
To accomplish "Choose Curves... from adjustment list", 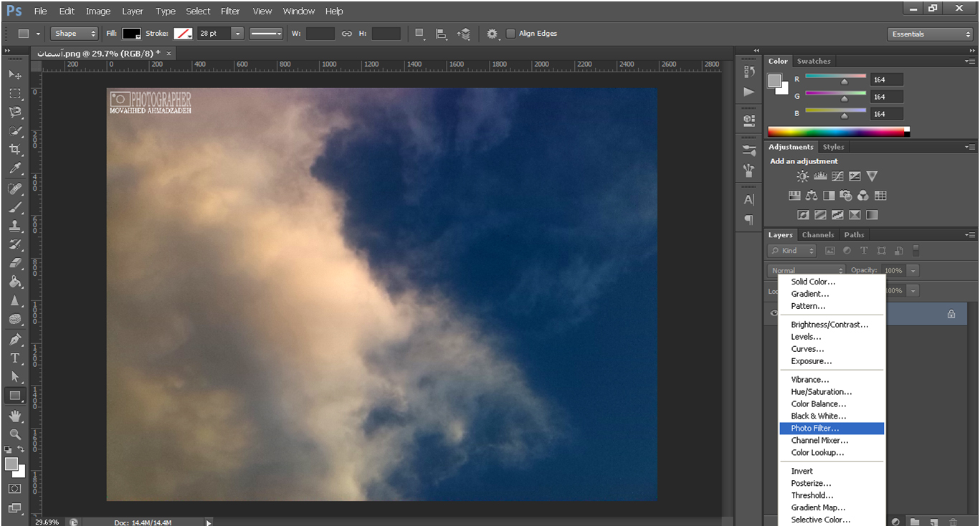I will [x=832, y=349].
